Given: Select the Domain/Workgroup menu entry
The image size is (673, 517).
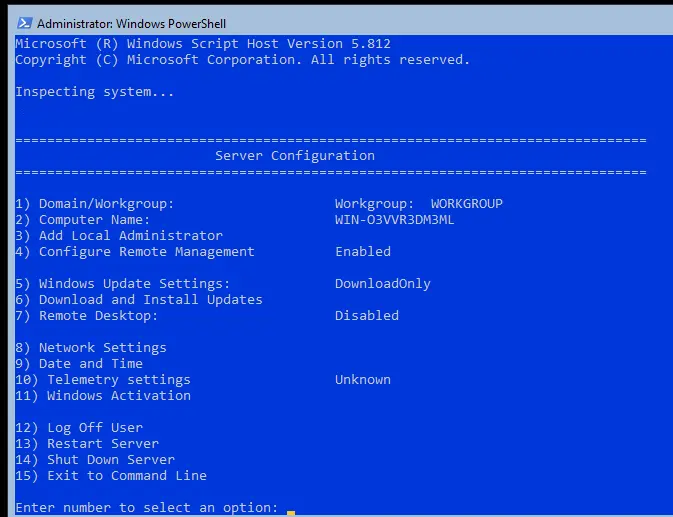Looking at the screenshot, I should (x=94, y=204).
